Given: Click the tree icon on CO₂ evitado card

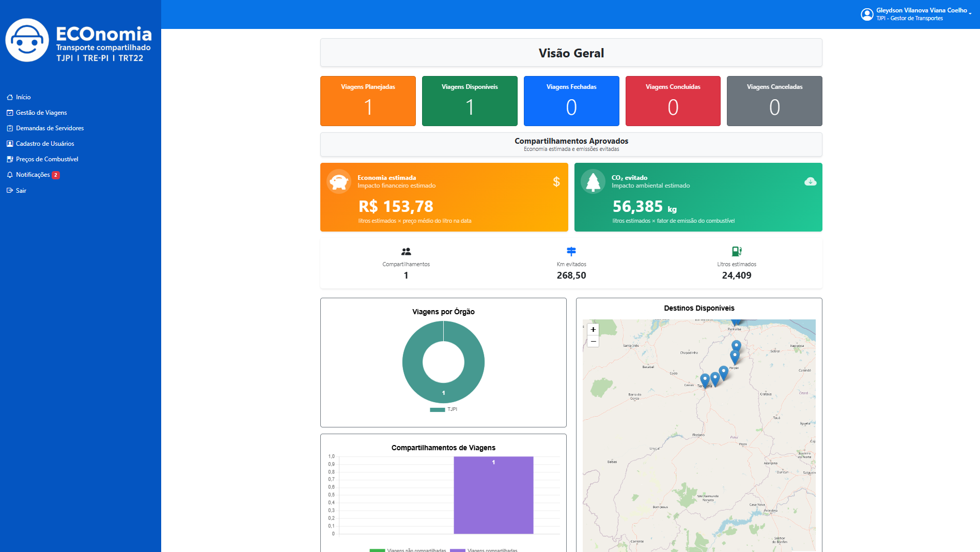Looking at the screenshot, I should coord(593,181).
